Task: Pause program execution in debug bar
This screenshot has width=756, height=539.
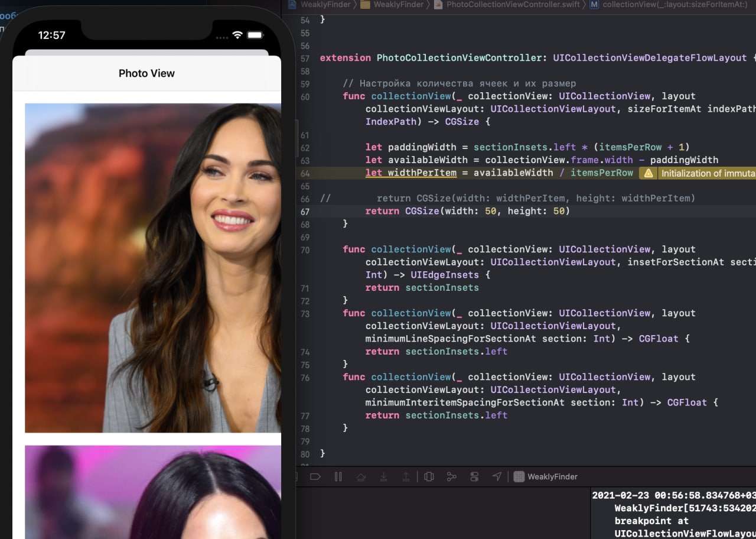Action: tap(338, 476)
